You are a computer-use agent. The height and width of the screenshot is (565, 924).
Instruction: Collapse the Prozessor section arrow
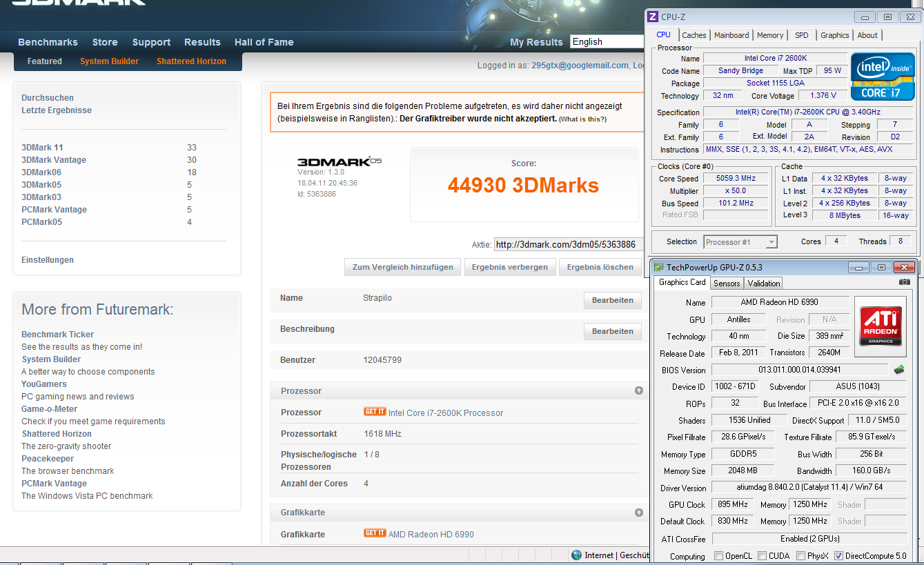639,390
